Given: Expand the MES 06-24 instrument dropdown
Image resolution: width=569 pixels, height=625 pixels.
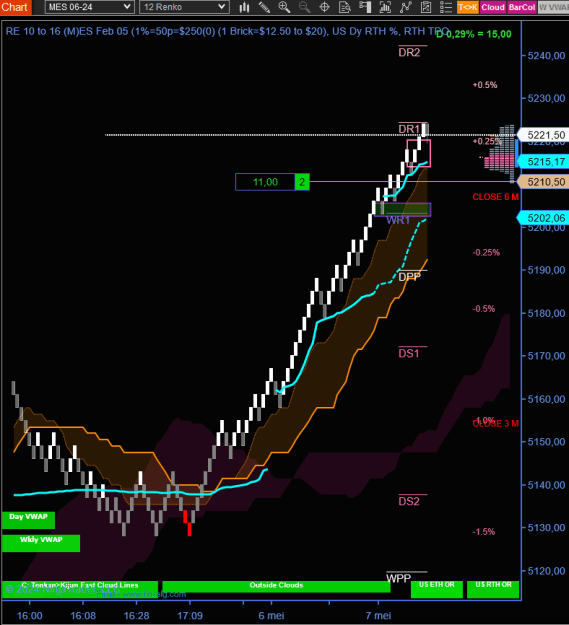Looking at the screenshot, I should (89, 7).
